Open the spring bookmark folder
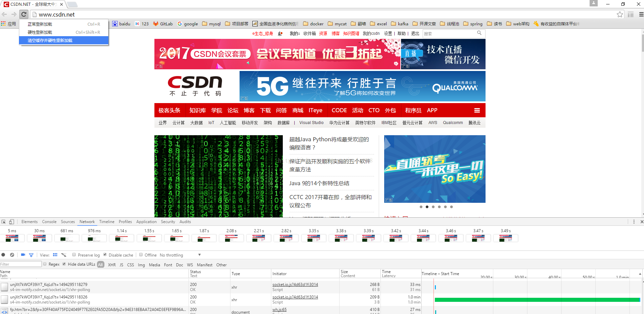Image resolution: width=644 pixels, height=314 pixels. tap(473, 24)
